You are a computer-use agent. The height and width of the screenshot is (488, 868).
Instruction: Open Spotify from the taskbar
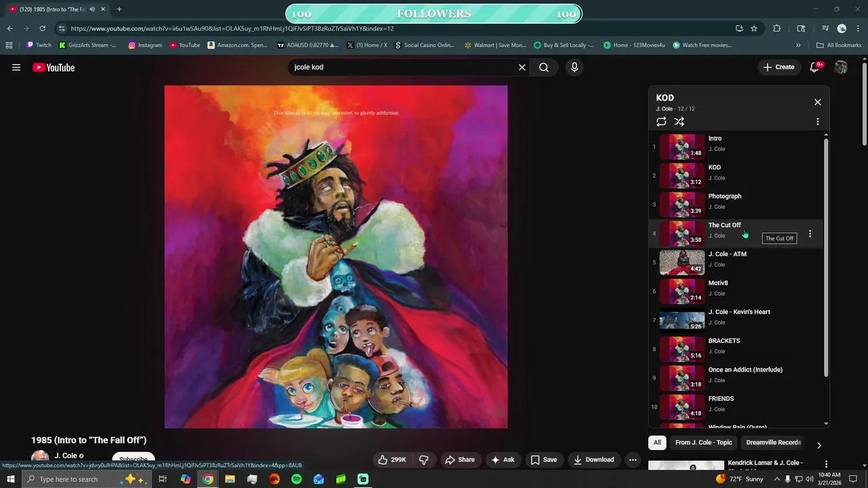[296, 479]
